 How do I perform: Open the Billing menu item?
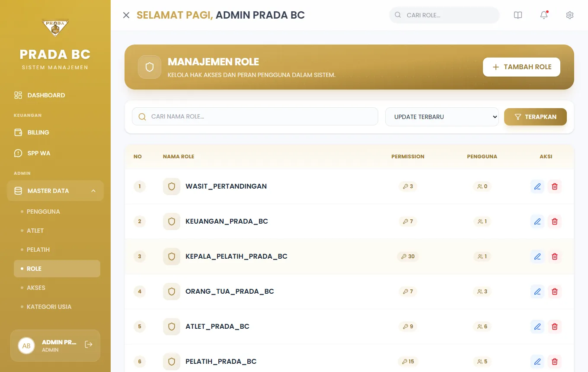point(55,132)
